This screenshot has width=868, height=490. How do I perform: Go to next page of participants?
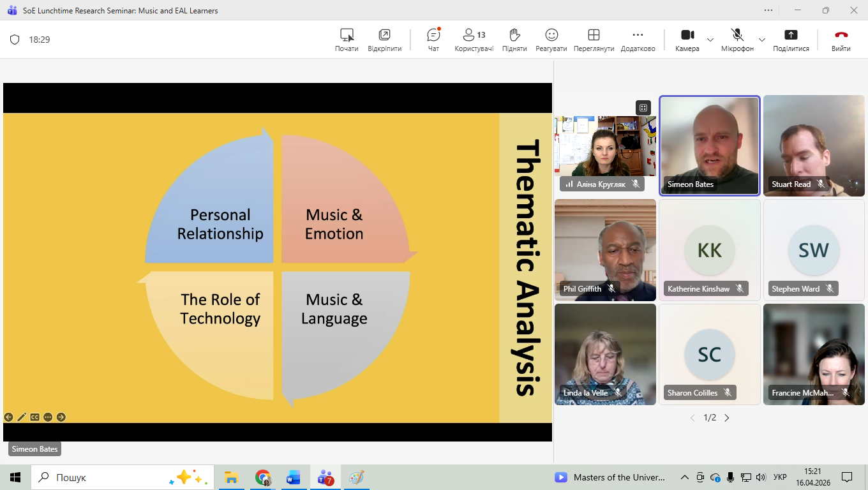pyautogui.click(x=726, y=418)
